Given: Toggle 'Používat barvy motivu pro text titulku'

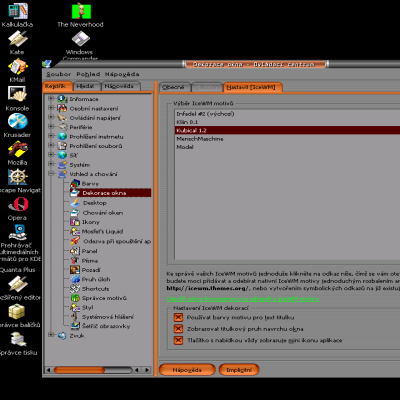Looking at the screenshot, I should pyautogui.click(x=178, y=317).
